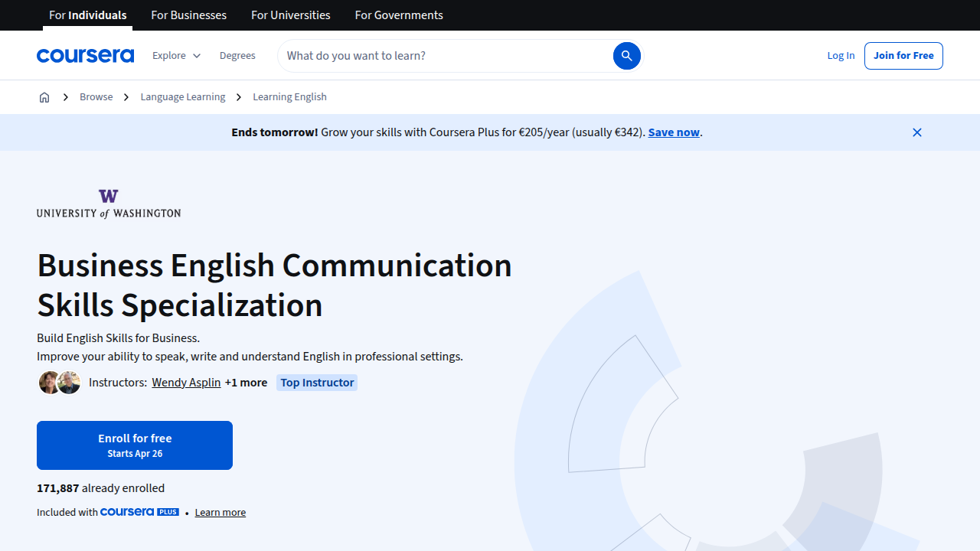Expand instructors via the +1 more link
This screenshot has width=980, height=551.
246,382
